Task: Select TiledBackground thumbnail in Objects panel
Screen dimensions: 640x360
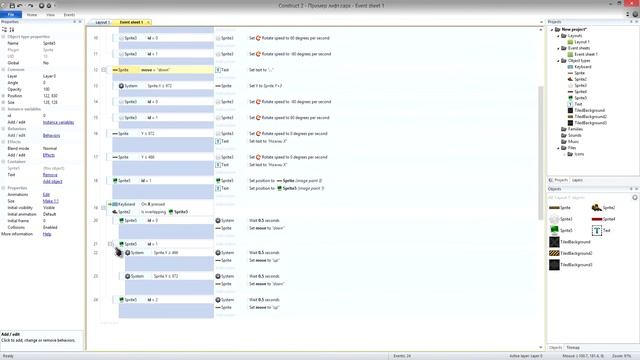Action: [x=554, y=242]
